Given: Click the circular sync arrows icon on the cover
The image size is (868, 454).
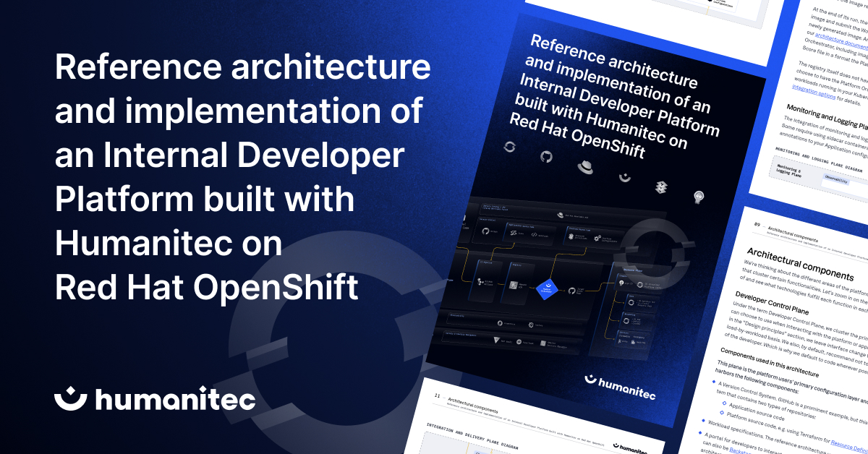Looking at the screenshot, I should (510, 147).
